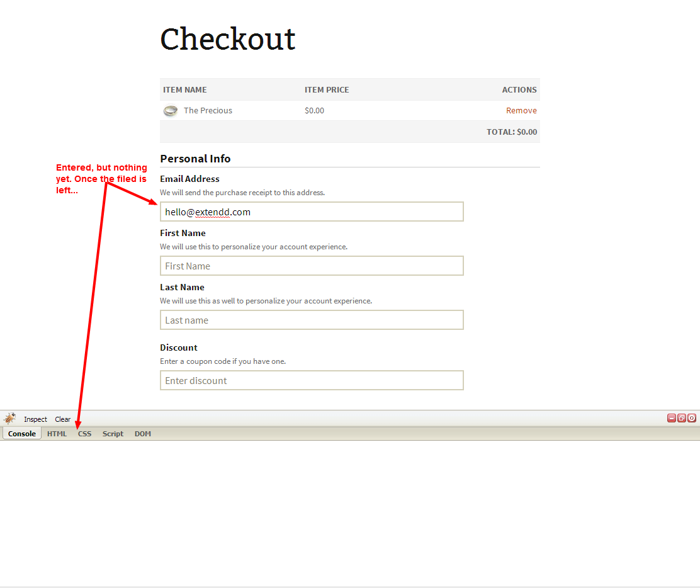Click 'Enter a coupon code if you have one.'
This screenshot has height=588, width=700.
(x=223, y=361)
